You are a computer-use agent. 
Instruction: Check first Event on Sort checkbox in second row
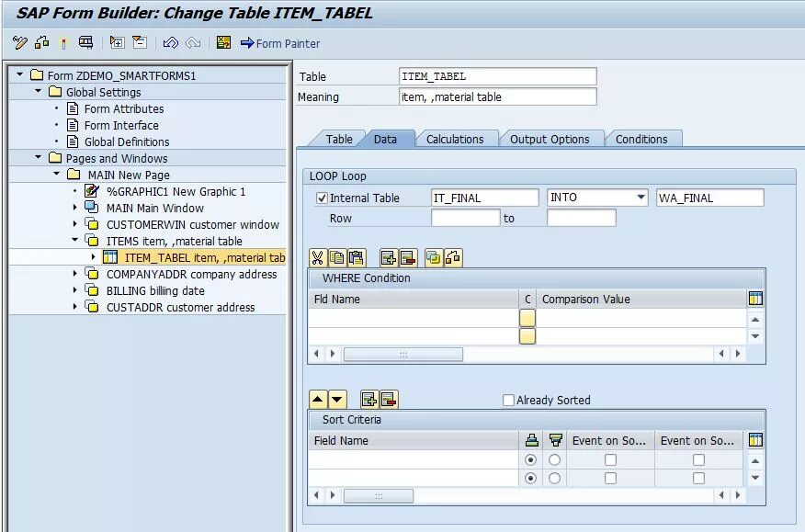tap(610, 478)
